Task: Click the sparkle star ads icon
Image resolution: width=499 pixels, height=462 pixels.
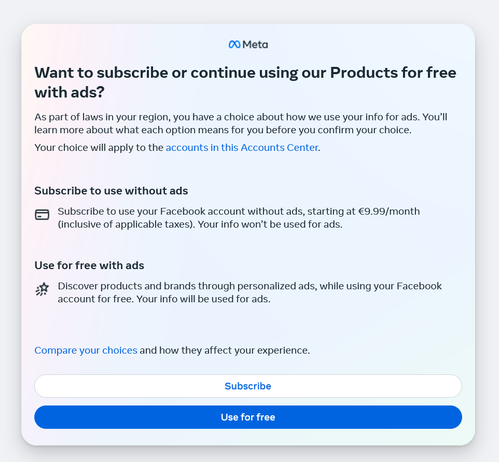Action: [x=42, y=289]
